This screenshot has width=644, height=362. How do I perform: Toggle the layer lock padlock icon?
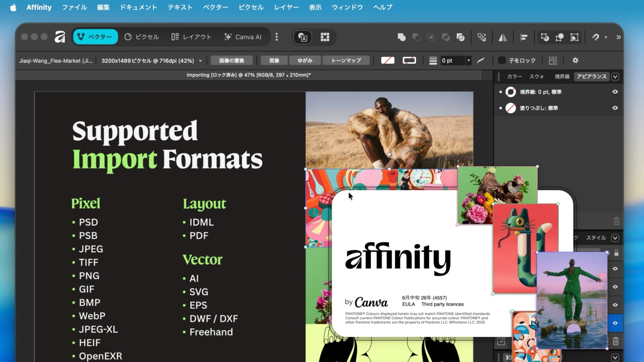coord(616,252)
